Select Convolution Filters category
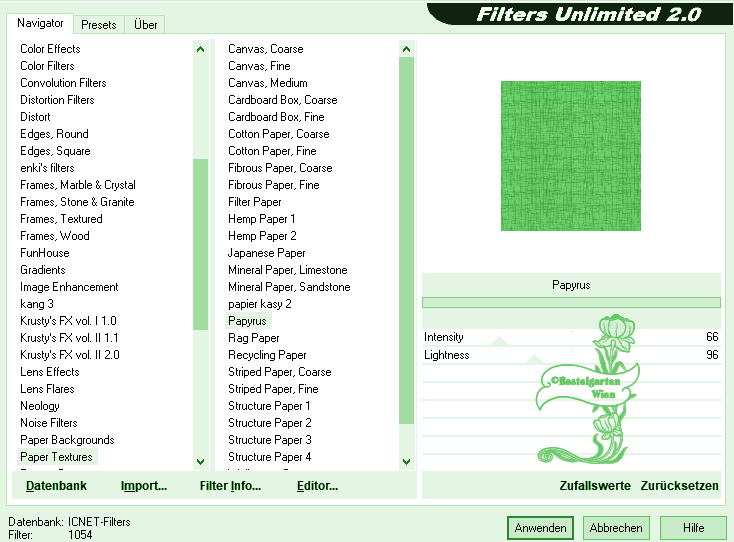The width and height of the screenshot is (734, 542). [63, 83]
